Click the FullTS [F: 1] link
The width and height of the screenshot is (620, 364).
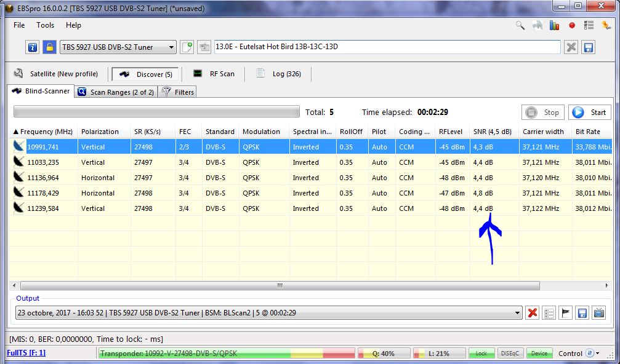coord(26,353)
